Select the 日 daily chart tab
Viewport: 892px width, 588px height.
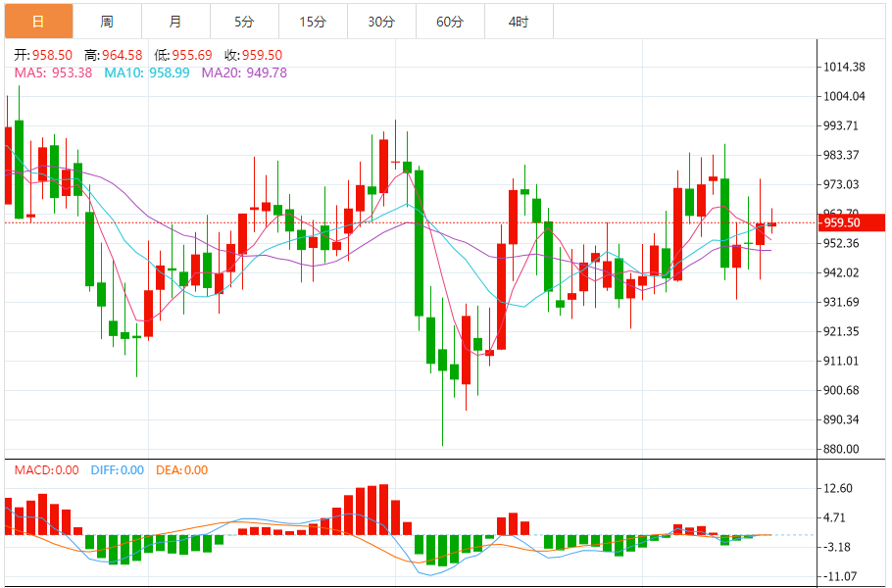(38, 22)
